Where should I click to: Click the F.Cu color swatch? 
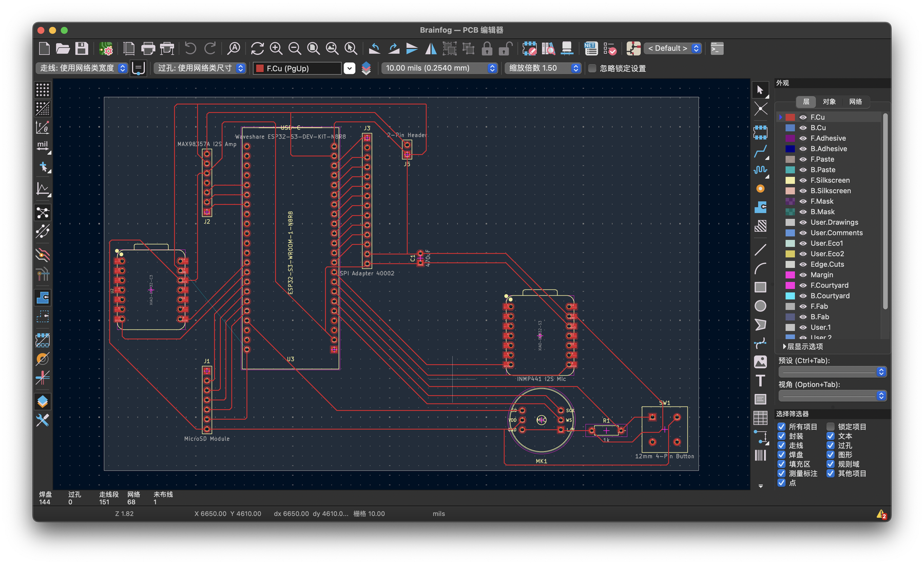(x=790, y=118)
